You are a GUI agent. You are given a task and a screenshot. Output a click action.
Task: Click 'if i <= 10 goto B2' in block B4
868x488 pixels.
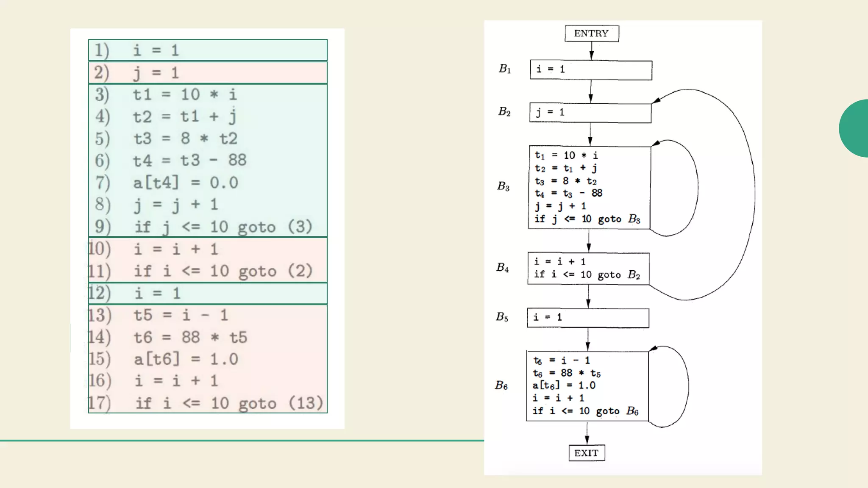(587, 274)
